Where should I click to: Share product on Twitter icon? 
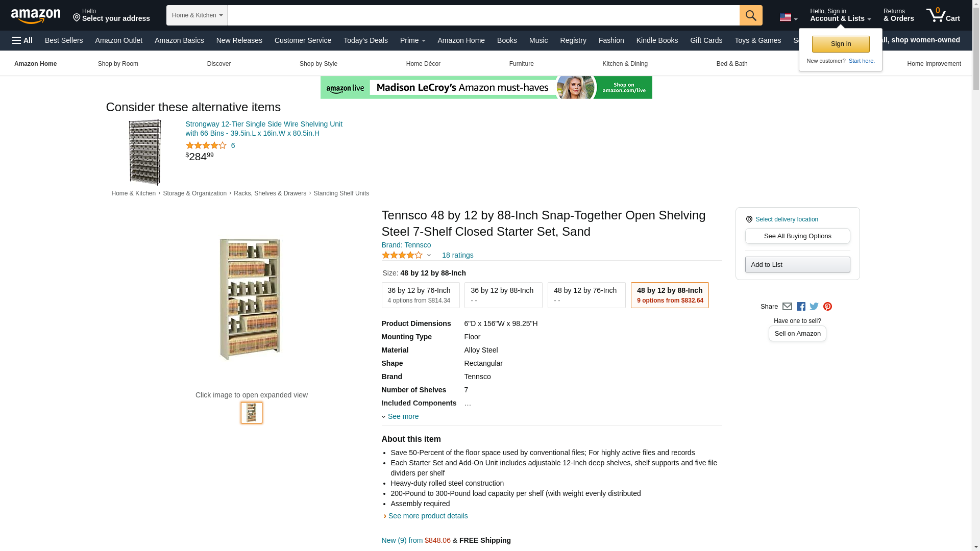click(x=814, y=307)
